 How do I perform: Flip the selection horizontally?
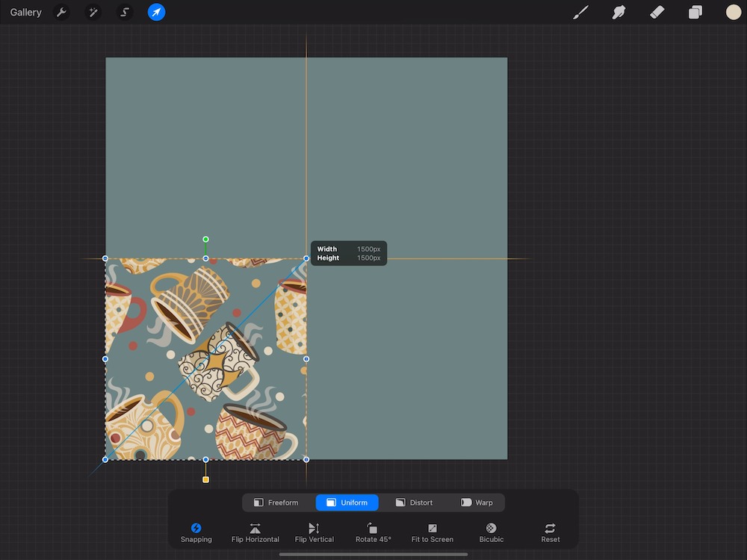255,532
